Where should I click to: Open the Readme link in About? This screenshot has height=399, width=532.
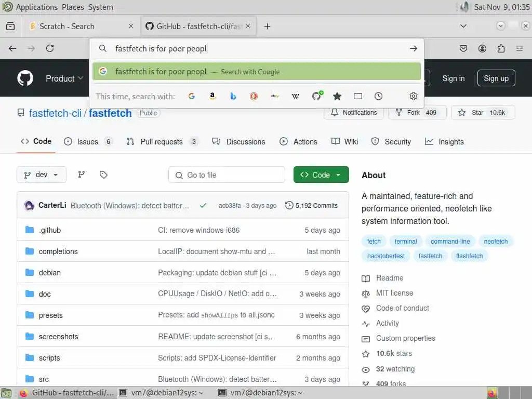390,278
